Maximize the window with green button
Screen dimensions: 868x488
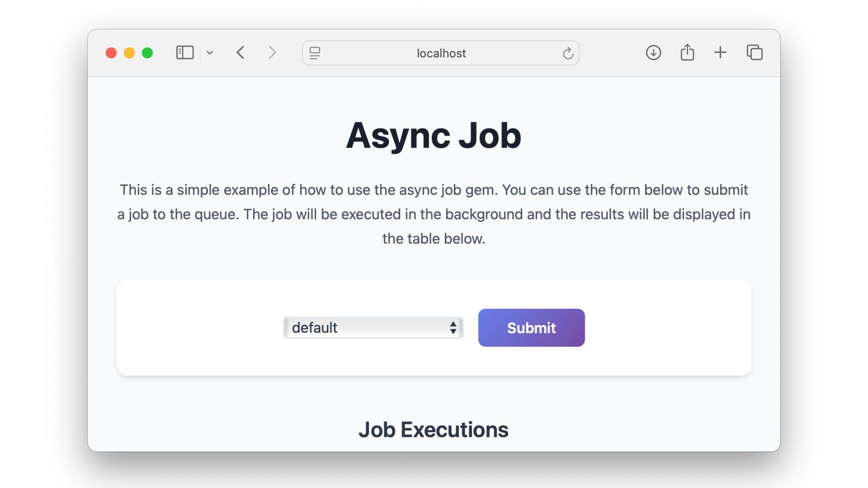147,53
